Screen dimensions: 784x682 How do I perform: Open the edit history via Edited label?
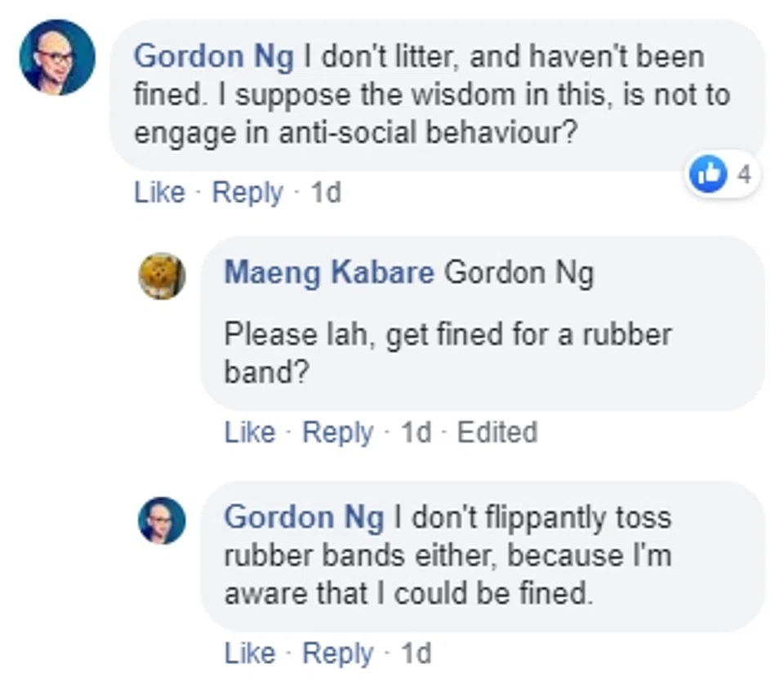point(498,433)
